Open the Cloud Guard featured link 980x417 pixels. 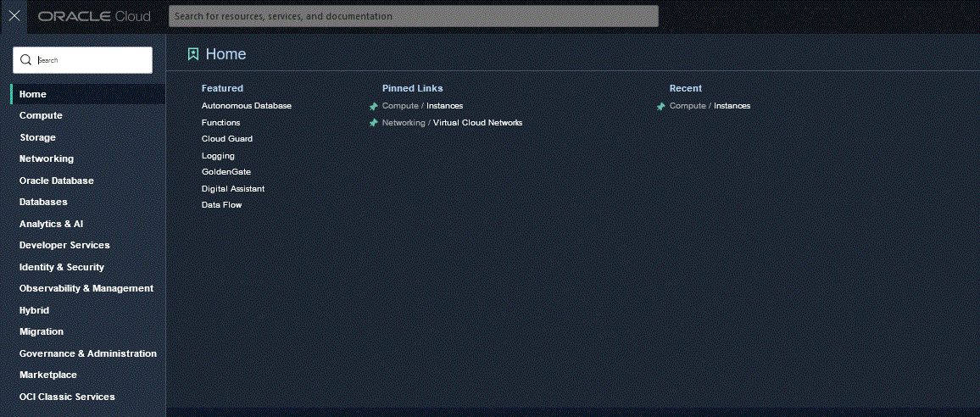[226, 139]
